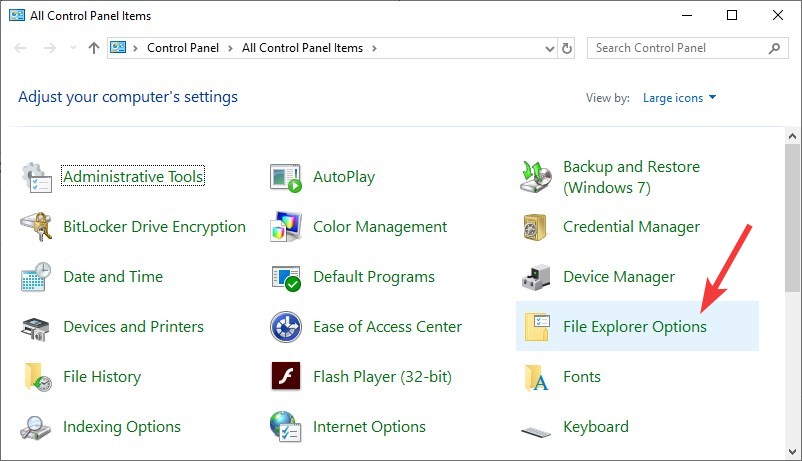
Task: Open the Indexing Options link
Action: 122,427
